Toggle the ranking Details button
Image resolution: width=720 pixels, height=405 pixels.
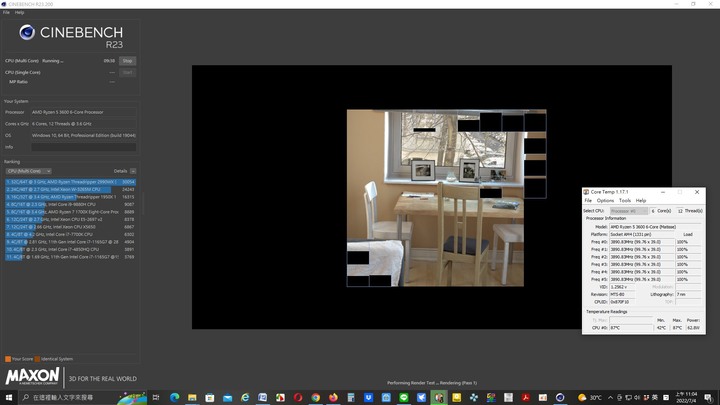pos(133,171)
